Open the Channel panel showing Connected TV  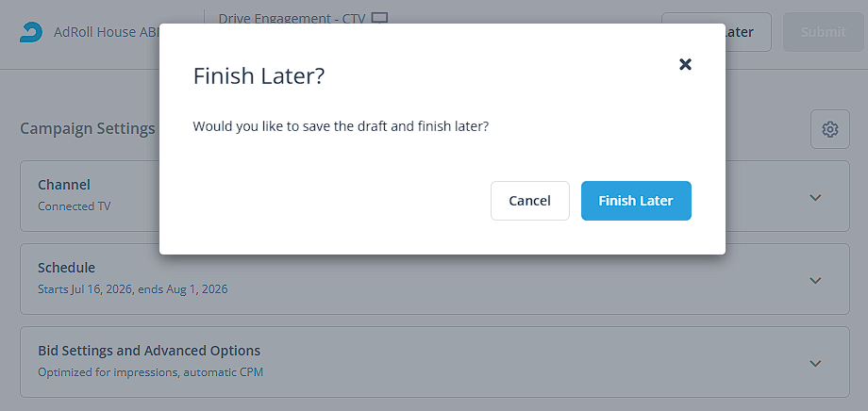point(435,196)
